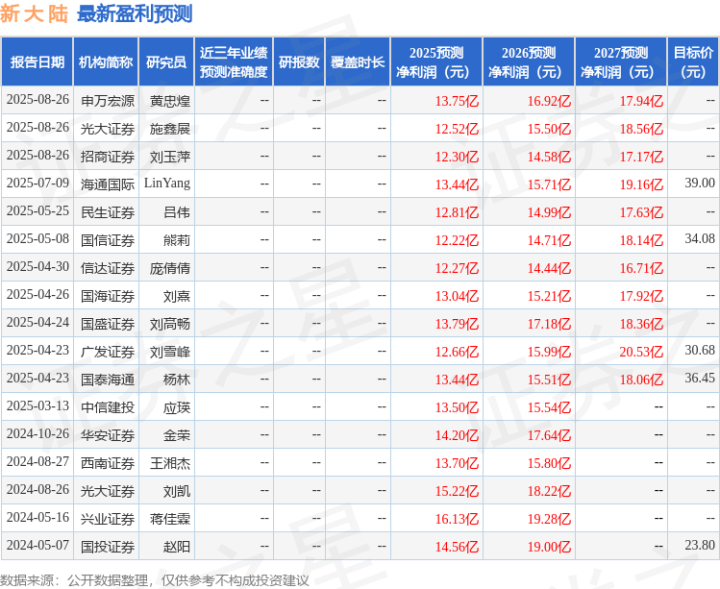Click the 2025-05-25 date cell
The width and height of the screenshot is (720, 589).
[x=38, y=211]
